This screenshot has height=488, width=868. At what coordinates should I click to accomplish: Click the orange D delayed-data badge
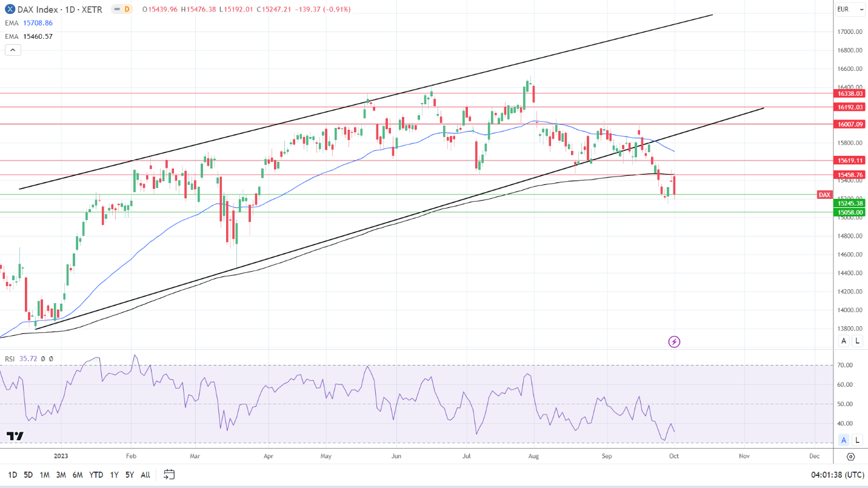(x=127, y=10)
